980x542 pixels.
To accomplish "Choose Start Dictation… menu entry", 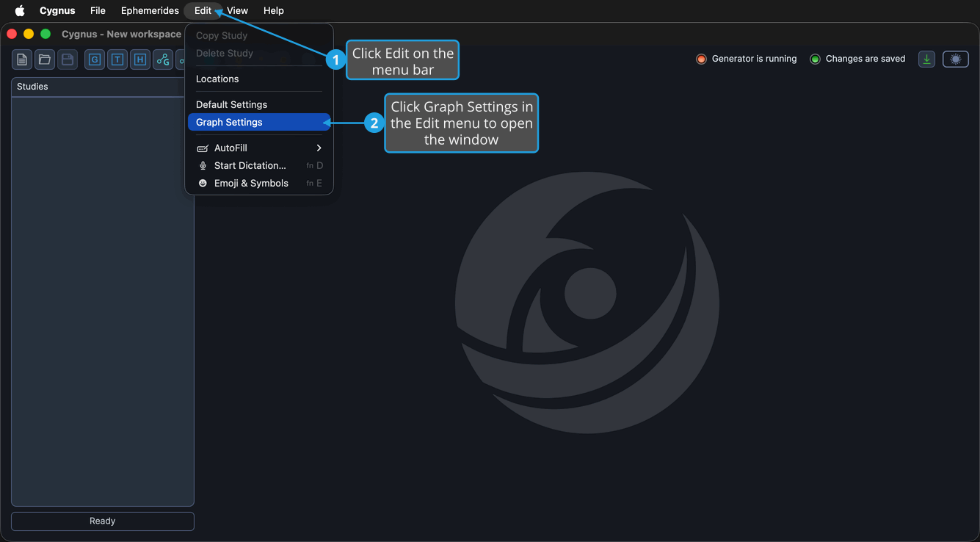I will tap(259, 166).
